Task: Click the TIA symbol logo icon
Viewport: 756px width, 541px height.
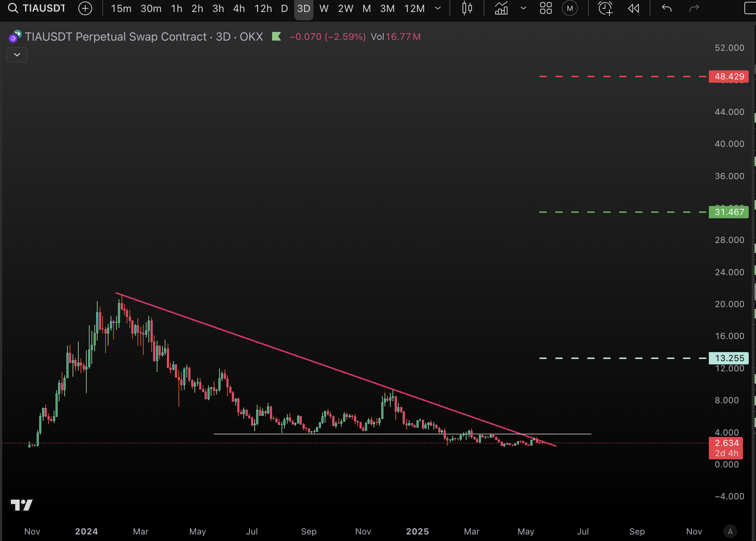Action: click(x=15, y=37)
